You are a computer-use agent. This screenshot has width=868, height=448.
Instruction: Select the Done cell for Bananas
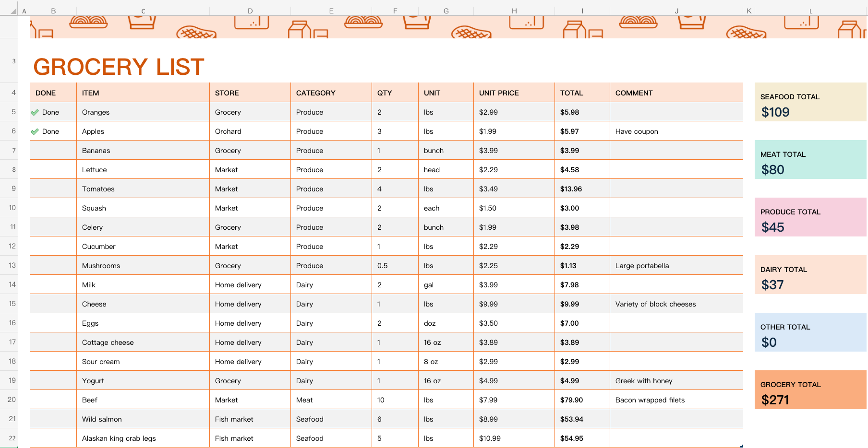point(53,150)
